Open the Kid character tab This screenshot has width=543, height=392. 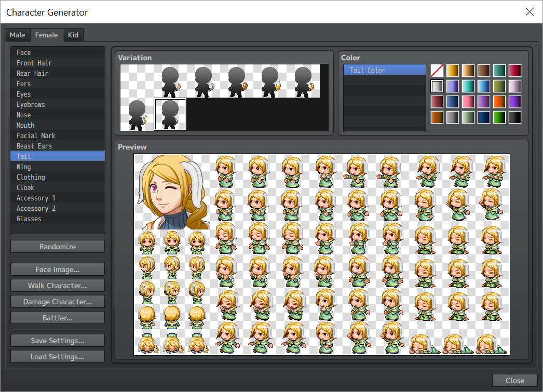[73, 35]
